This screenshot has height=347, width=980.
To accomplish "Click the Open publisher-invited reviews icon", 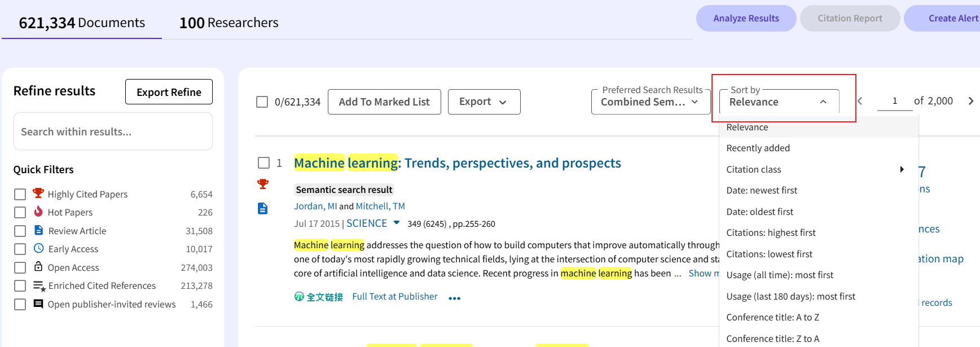I will pos(38,304).
